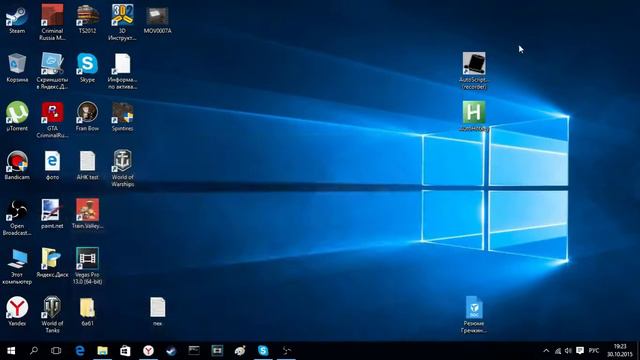Select the Yandex browser desktop icon
Viewport: 640px width, 360px height.
point(17,312)
